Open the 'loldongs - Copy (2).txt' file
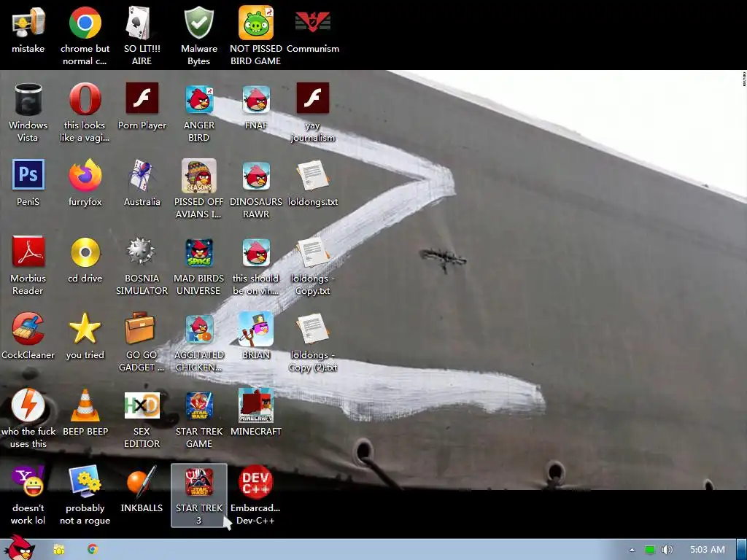Image resolution: width=747 pixels, height=560 pixels. click(312, 329)
